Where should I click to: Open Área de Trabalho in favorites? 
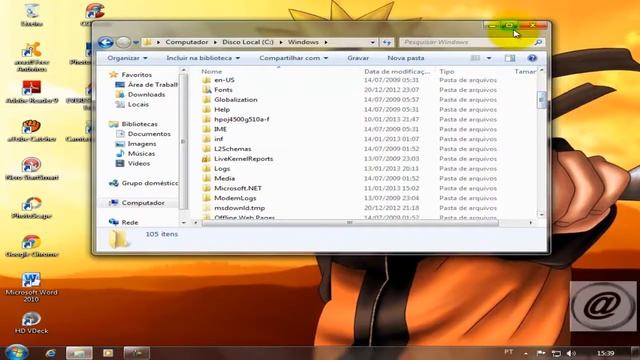click(147, 84)
